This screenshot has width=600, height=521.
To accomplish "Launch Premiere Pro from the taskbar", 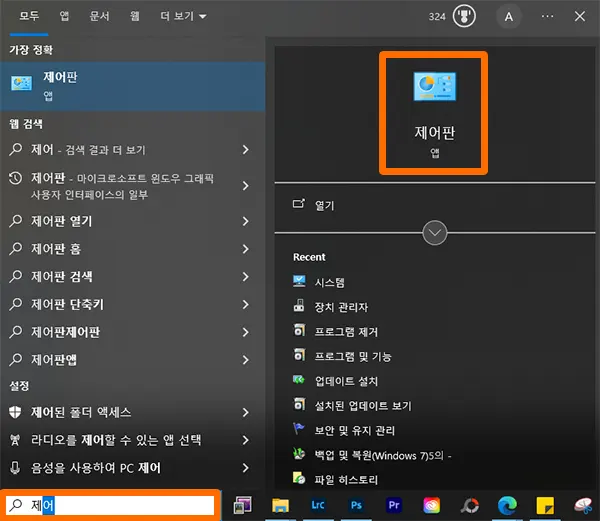I will click(x=394, y=505).
